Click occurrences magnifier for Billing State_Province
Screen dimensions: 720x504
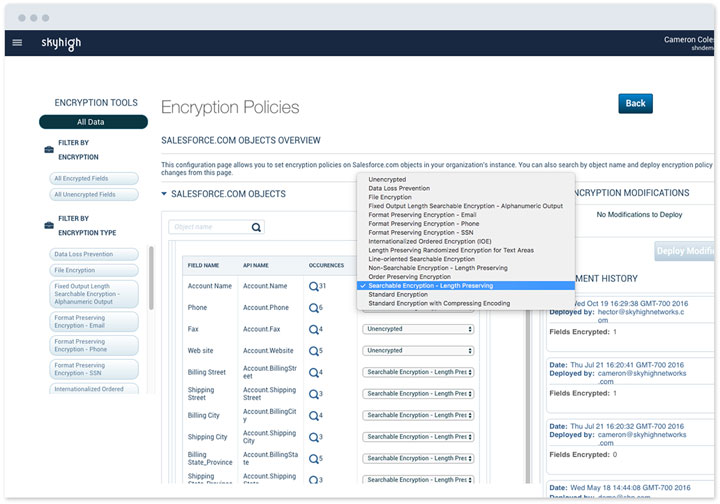click(314, 459)
